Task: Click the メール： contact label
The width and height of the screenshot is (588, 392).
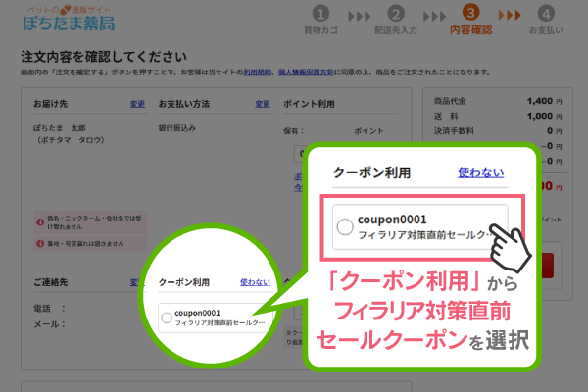Action: click(x=50, y=324)
